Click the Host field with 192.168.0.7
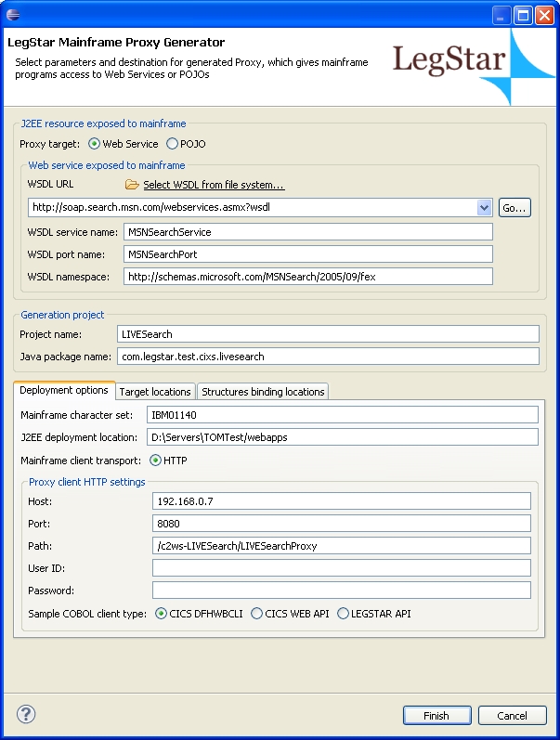 (342, 501)
